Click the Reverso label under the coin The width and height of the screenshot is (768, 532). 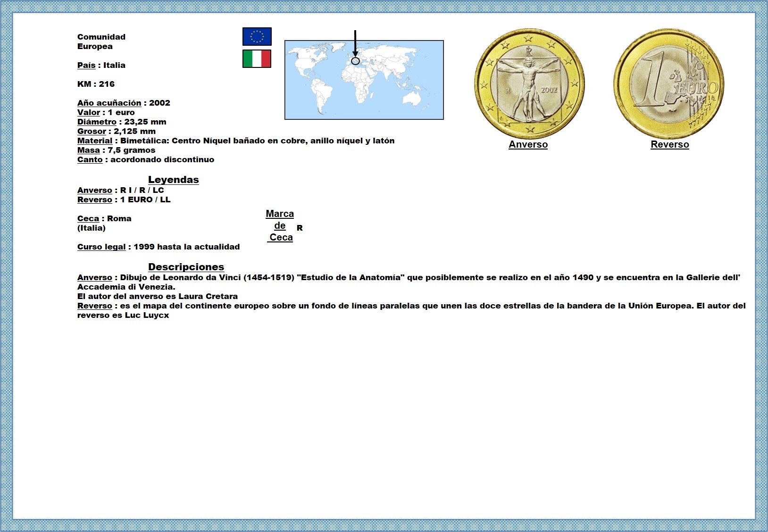coord(670,145)
